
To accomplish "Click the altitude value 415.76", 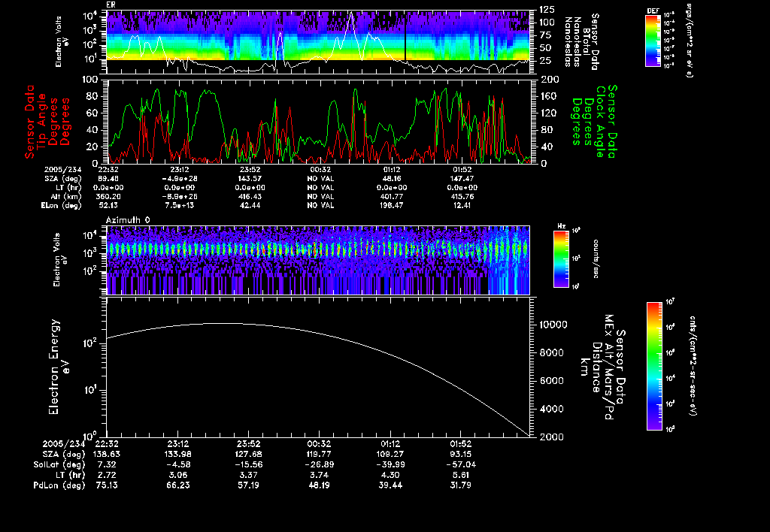I will tap(462, 197).
